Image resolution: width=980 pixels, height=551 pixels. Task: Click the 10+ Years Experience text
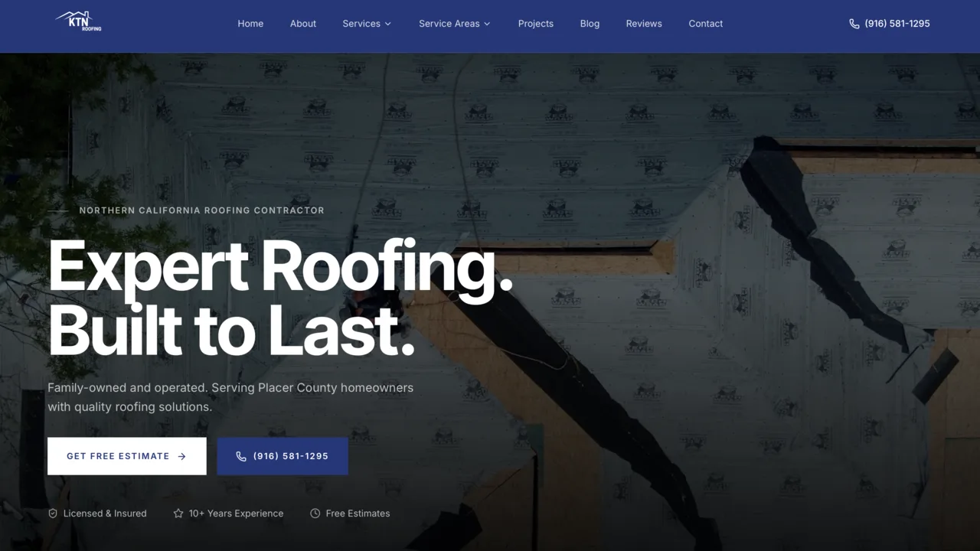(x=236, y=514)
